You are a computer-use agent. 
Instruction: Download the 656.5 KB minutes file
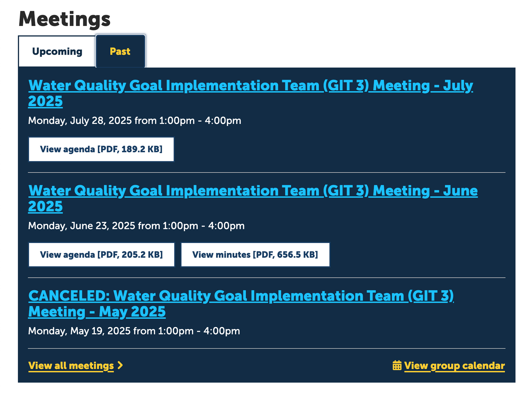pyautogui.click(x=255, y=254)
